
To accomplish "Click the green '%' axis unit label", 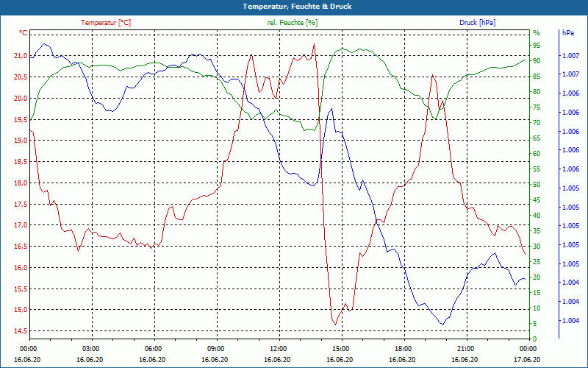I will click(x=537, y=33).
